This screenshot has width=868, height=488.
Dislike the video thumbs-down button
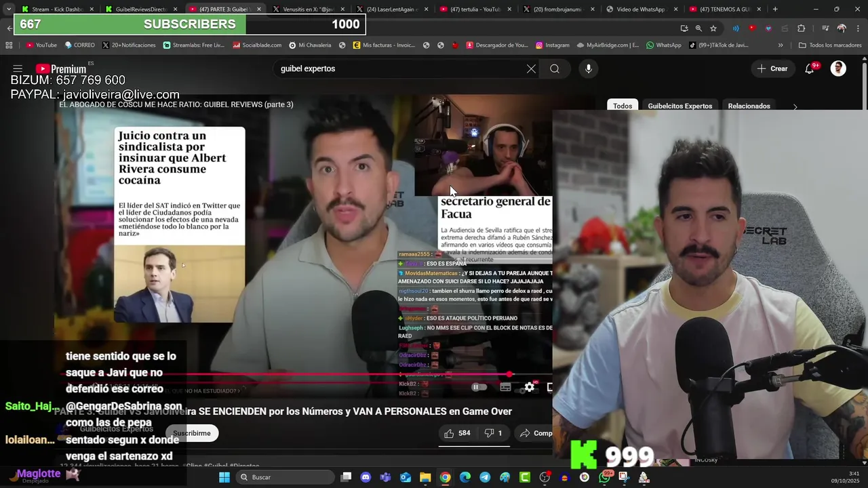tap(493, 433)
